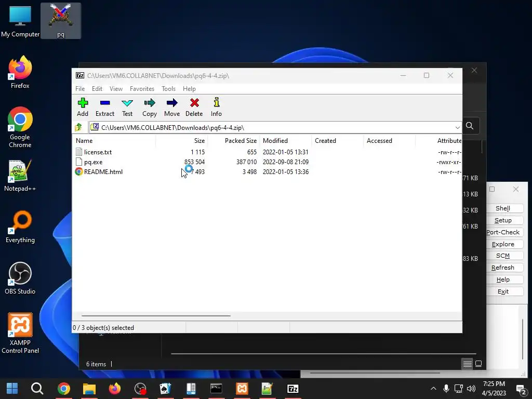The height and width of the screenshot is (399, 532).
Task: Select the pq.exe file icon
Action: click(79, 162)
